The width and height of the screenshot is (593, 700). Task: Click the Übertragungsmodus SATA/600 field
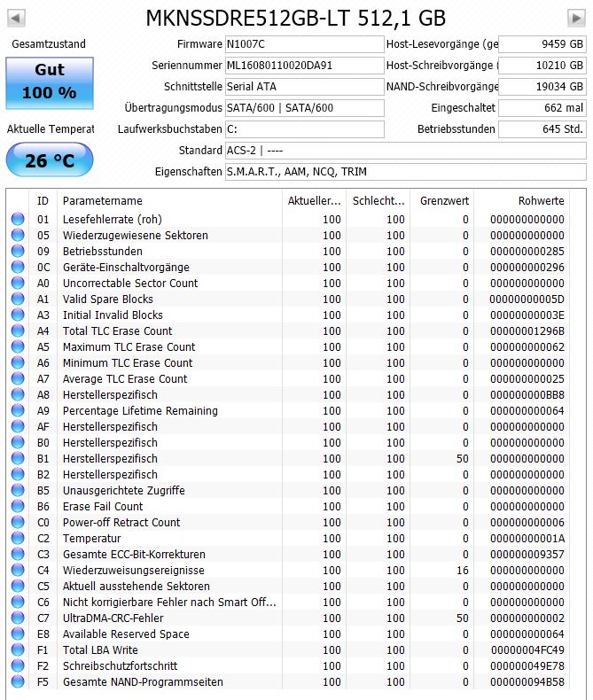[x=305, y=108]
